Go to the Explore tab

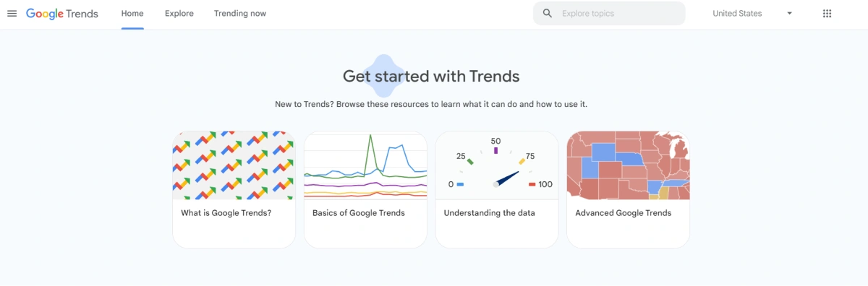point(179,14)
